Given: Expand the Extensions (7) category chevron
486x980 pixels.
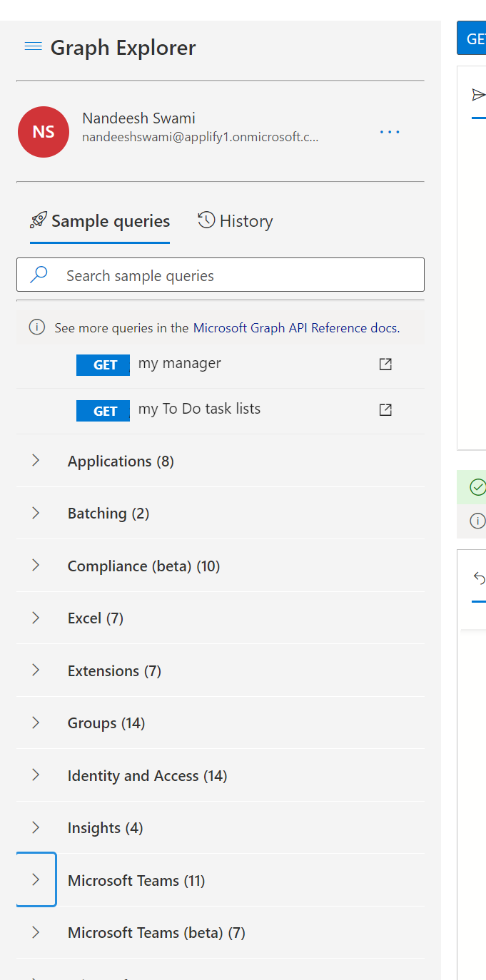Looking at the screenshot, I should pos(36,670).
